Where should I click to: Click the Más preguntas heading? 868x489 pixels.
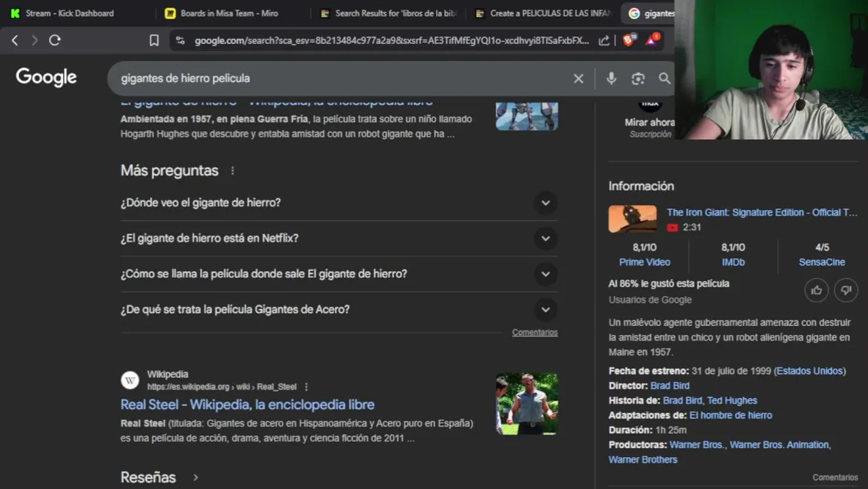coord(170,171)
